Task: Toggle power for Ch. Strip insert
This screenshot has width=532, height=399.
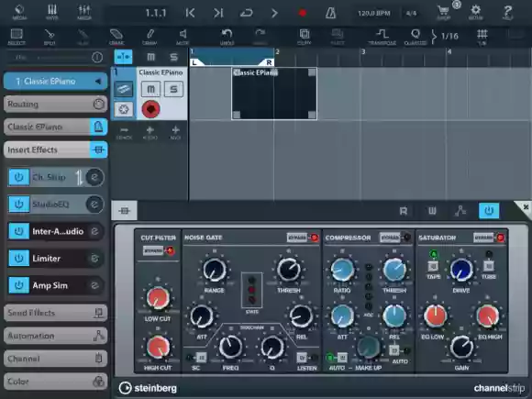Action: [x=18, y=177]
